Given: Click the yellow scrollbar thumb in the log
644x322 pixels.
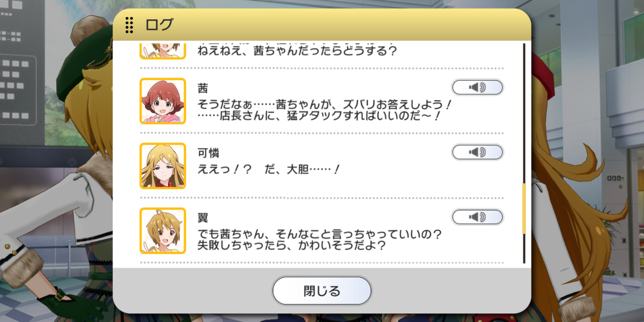Looking at the screenshot, I should tap(524, 208).
